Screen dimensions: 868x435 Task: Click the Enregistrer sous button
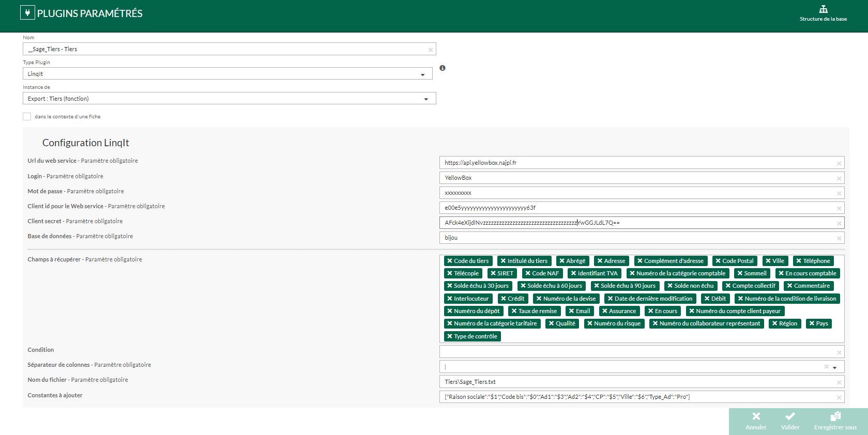(x=835, y=421)
